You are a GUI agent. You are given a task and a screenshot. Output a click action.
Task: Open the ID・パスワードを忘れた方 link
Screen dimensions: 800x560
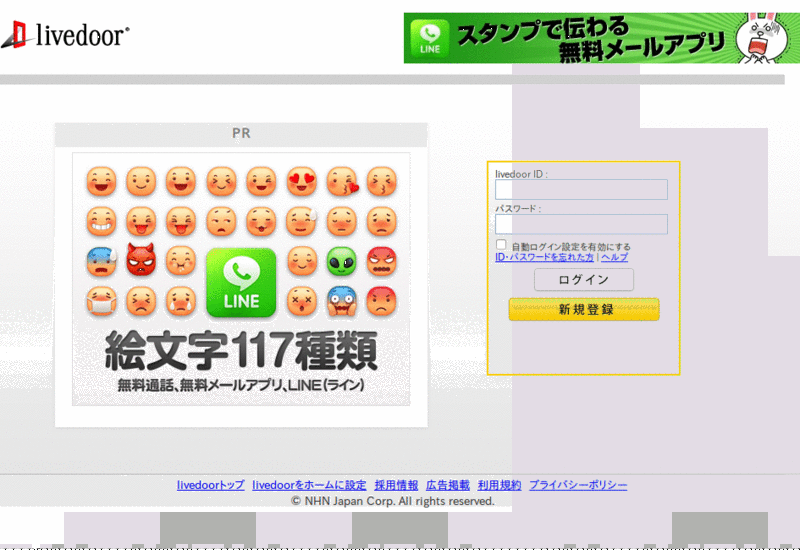point(544,257)
